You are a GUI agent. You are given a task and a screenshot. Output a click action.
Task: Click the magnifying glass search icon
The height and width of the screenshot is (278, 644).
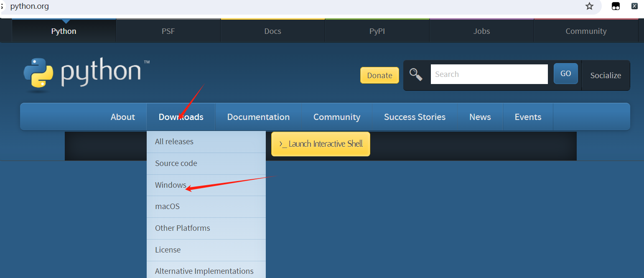click(x=416, y=75)
